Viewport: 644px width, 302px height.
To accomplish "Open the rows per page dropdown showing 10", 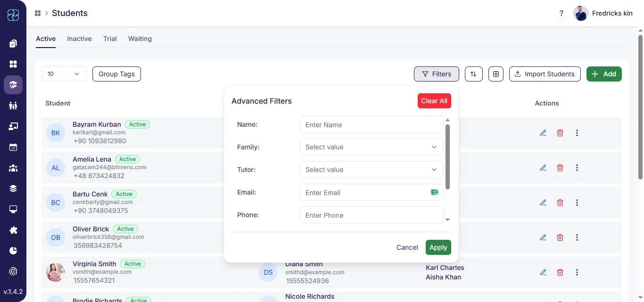I will click(x=64, y=74).
